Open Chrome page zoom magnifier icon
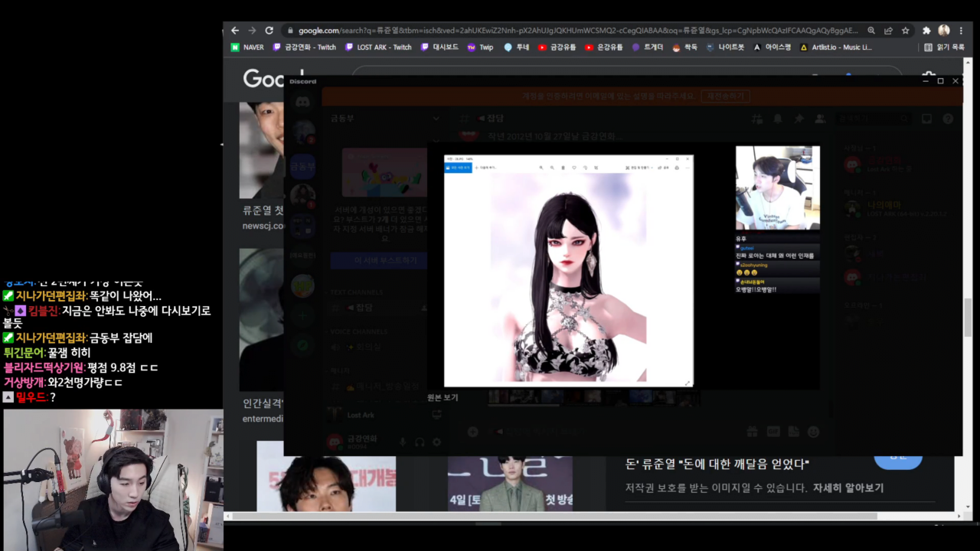The width and height of the screenshot is (980, 551). 871,31
